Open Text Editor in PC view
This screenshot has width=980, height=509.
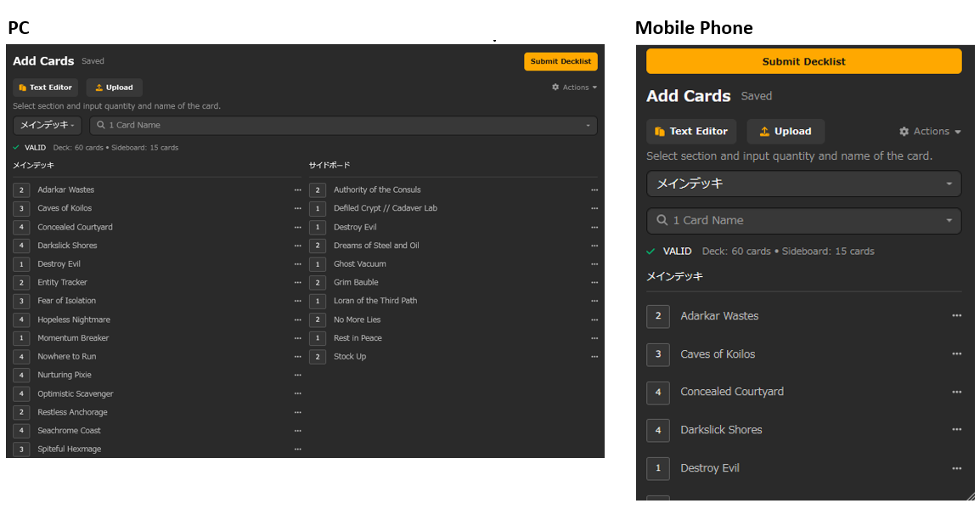point(45,88)
